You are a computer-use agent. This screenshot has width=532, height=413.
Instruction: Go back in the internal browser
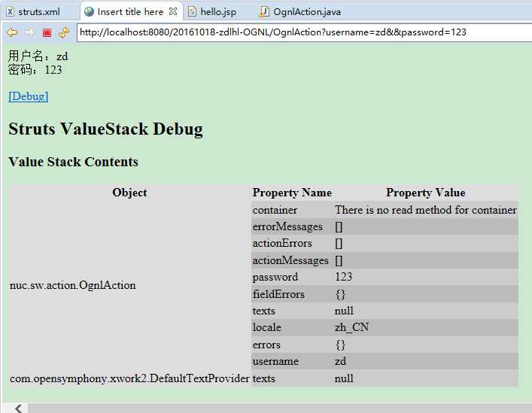[x=12, y=32]
